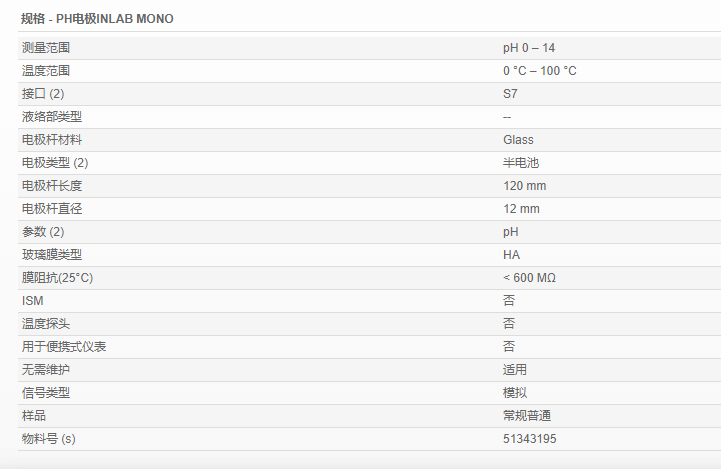Click the < 600 MΩ resistance value
This screenshot has height=469, width=721.
point(529,278)
